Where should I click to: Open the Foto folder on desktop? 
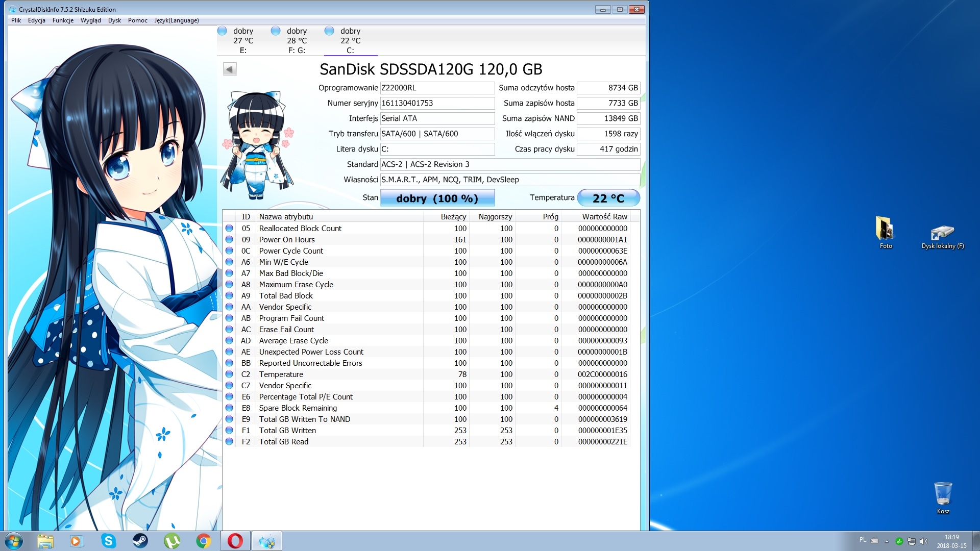[886, 232]
